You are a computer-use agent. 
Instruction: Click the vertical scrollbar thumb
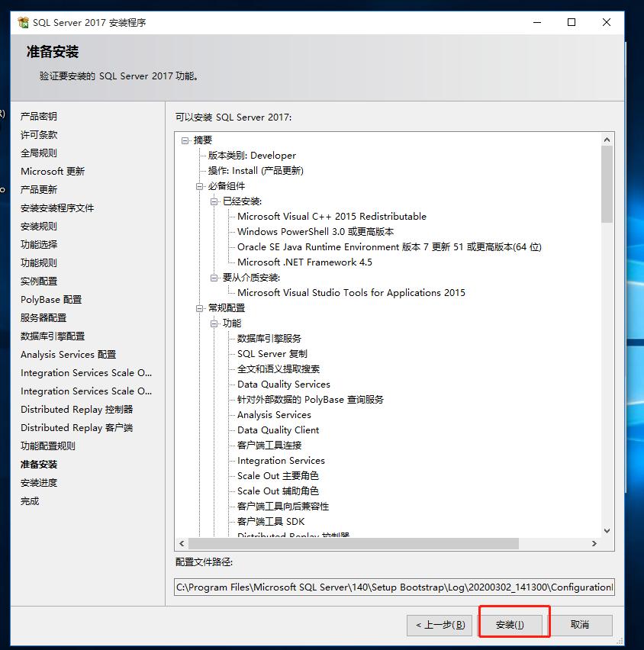pyautogui.click(x=607, y=184)
